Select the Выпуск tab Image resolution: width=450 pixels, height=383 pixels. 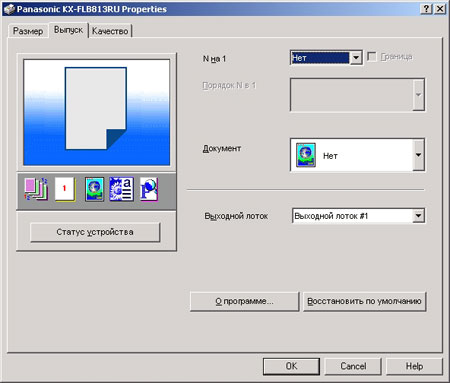point(68,30)
